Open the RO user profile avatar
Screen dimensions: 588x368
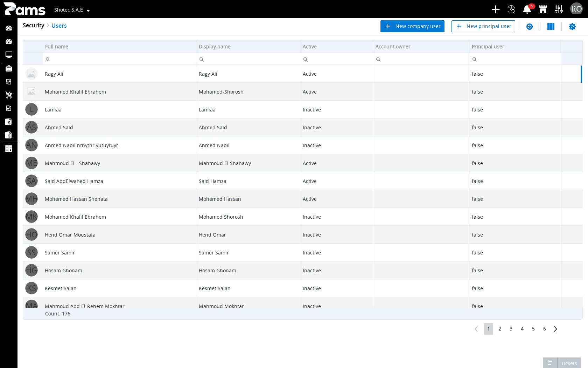(576, 9)
